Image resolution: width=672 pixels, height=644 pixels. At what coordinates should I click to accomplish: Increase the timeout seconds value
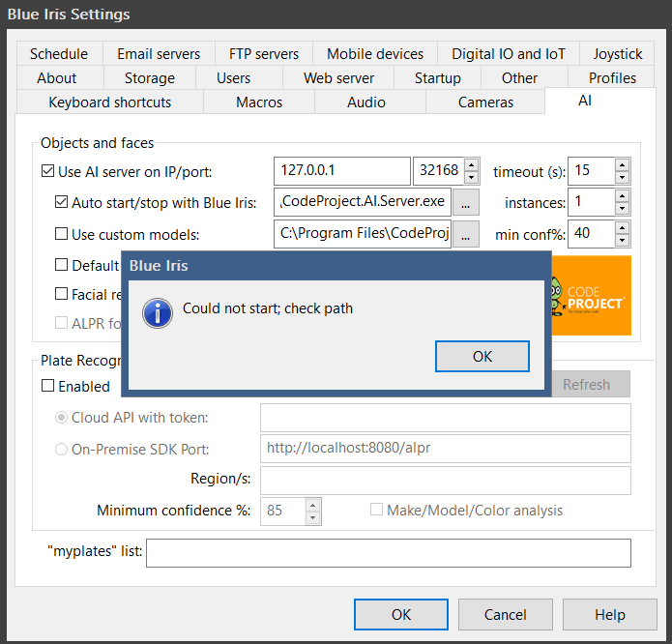click(622, 165)
